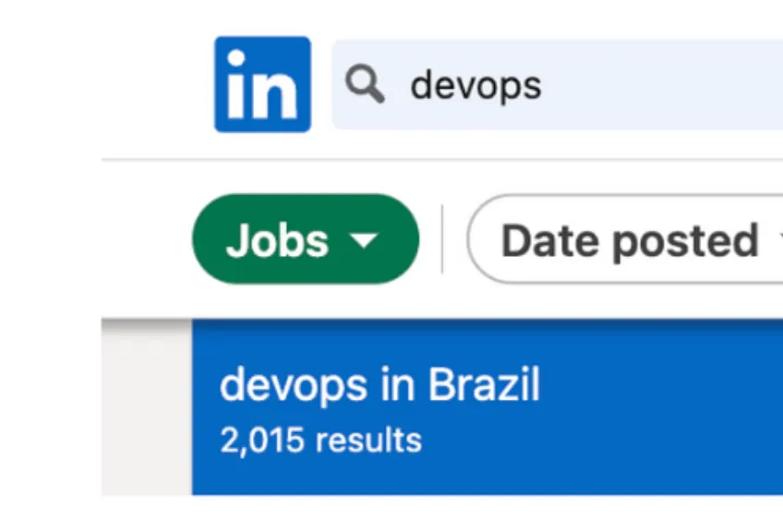Click the "devops in Brazil" heading

[x=379, y=384]
